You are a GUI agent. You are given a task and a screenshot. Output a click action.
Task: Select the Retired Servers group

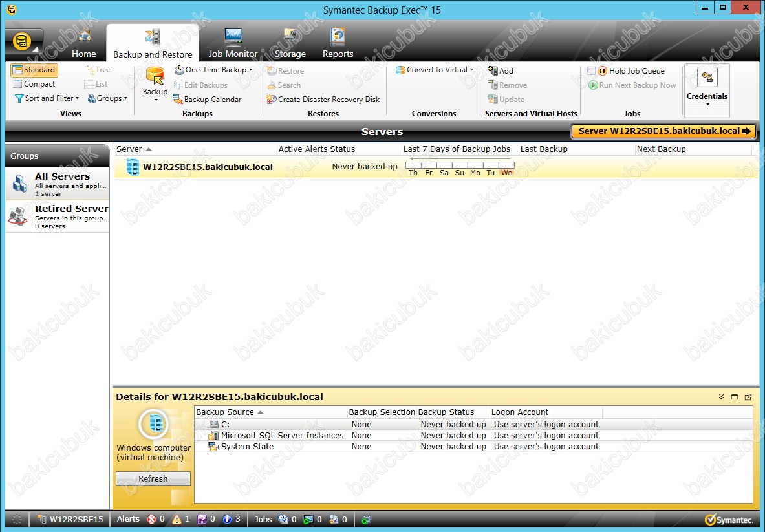[58, 216]
